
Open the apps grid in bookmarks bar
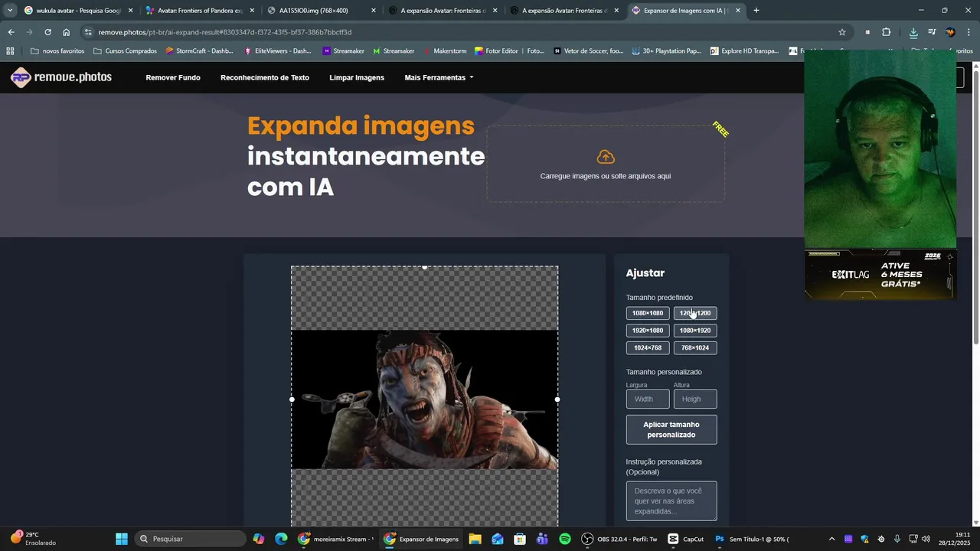(x=10, y=51)
